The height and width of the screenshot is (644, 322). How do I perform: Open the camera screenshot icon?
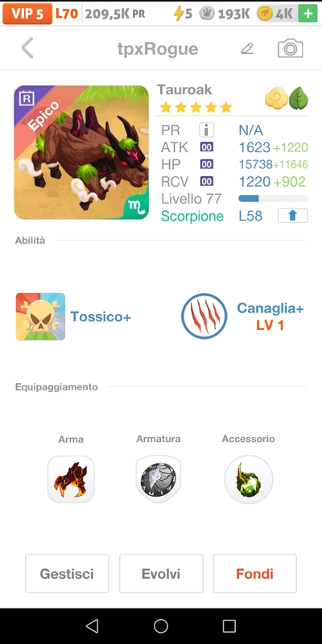pyautogui.click(x=291, y=48)
